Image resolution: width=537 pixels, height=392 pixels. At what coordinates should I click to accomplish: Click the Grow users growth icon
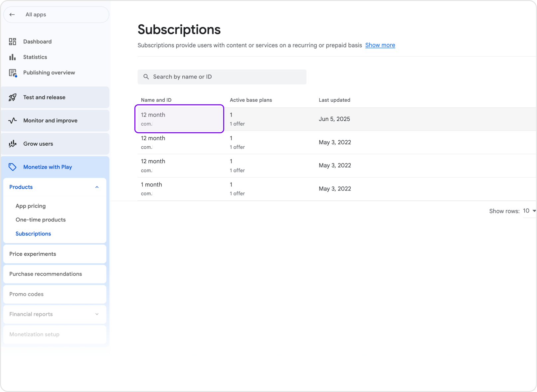point(12,144)
